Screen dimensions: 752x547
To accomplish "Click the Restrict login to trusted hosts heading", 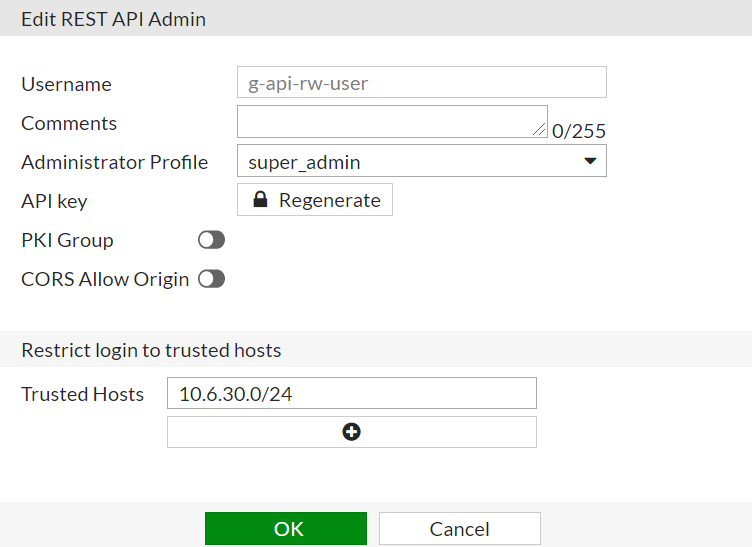I will pyautogui.click(x=151, y=350).
